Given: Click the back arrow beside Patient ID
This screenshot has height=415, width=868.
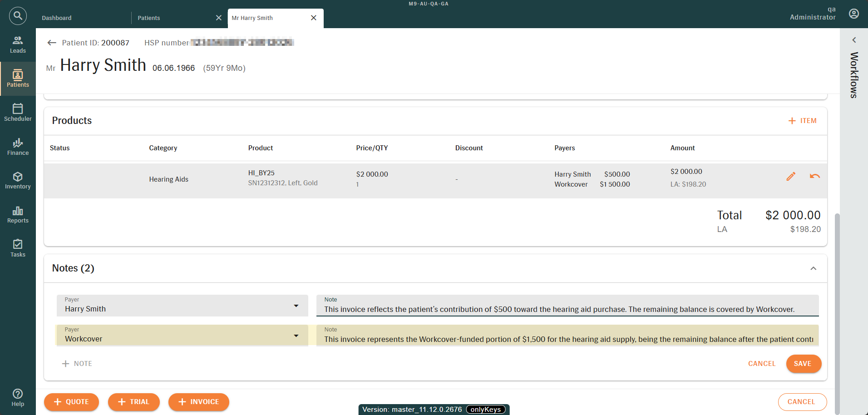Looking at the screenshot, I should pyautogui.click(x=52, y=43).
